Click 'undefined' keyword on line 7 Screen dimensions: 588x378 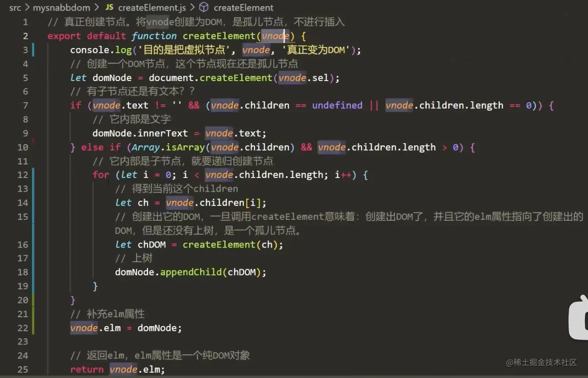[337, 105]
